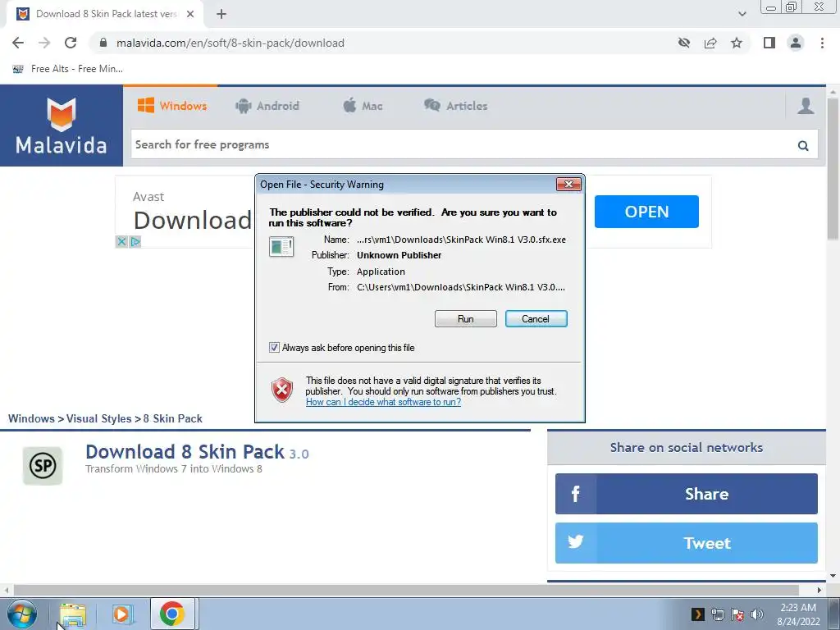Click the Run button in security warning
840x630 pixels.
466,319
